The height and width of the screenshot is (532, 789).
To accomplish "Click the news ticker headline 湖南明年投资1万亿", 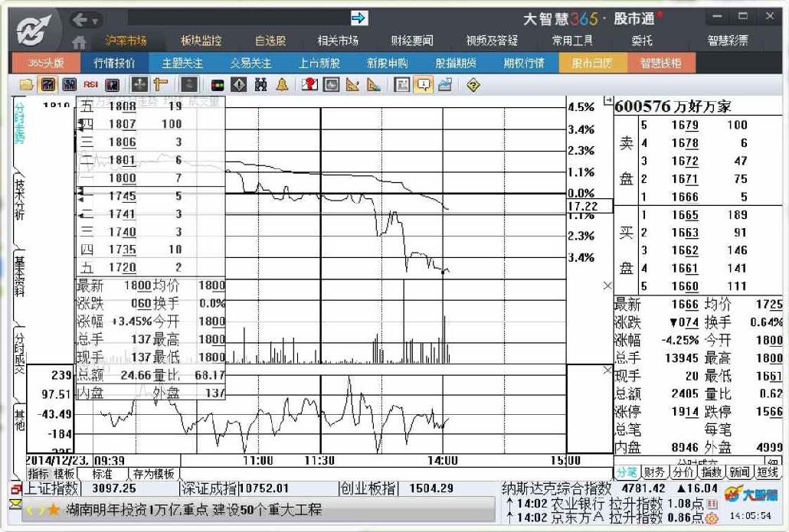I will 194,510.
